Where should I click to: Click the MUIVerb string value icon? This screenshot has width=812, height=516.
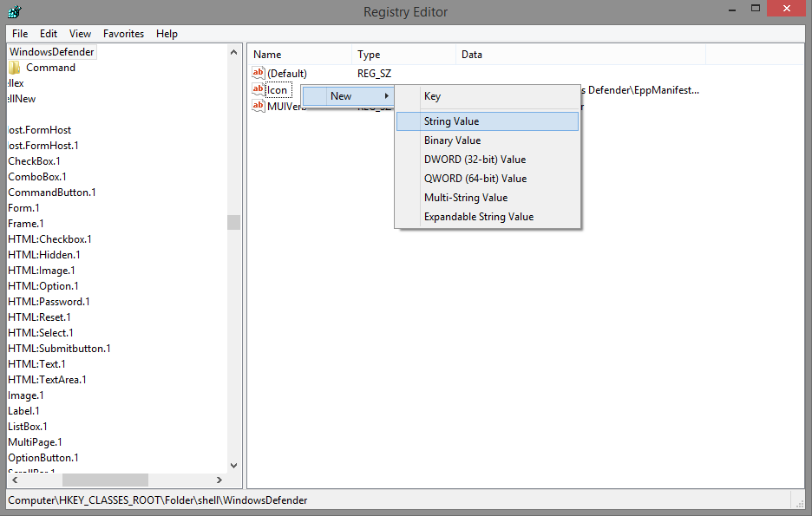point(259,106)
